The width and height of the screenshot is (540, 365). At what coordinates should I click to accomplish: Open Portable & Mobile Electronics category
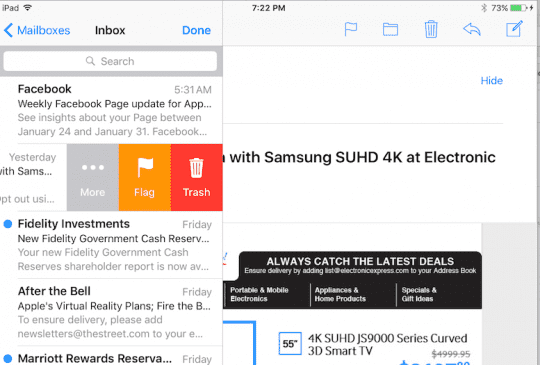259,294
